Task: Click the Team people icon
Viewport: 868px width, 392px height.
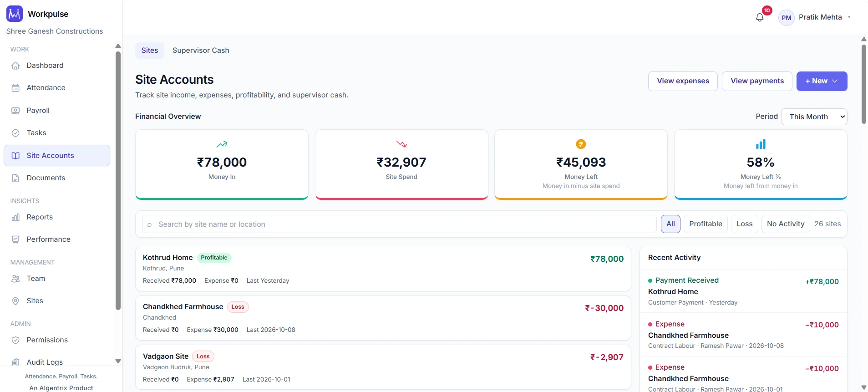Action: pos(15,279)
